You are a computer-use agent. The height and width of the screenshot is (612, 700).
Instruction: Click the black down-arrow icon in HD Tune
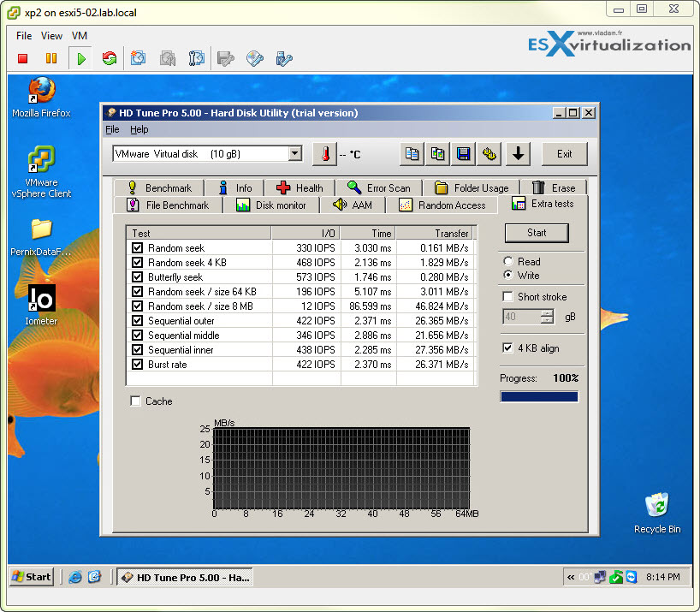(518, 154)
